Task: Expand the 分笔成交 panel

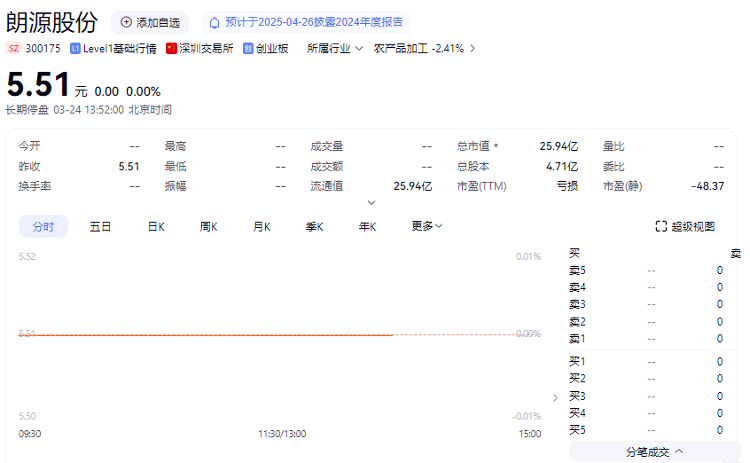Action: click(x=655, y=452)
